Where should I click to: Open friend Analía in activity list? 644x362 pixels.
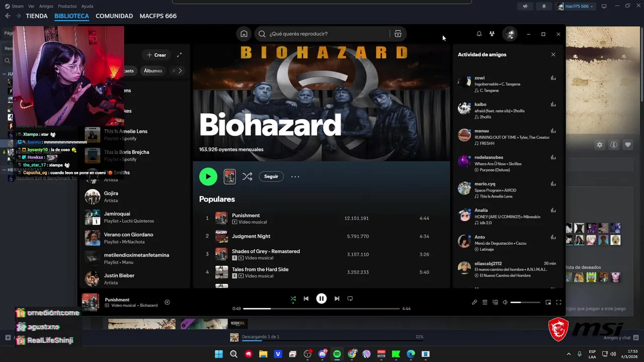pos(481,210)
